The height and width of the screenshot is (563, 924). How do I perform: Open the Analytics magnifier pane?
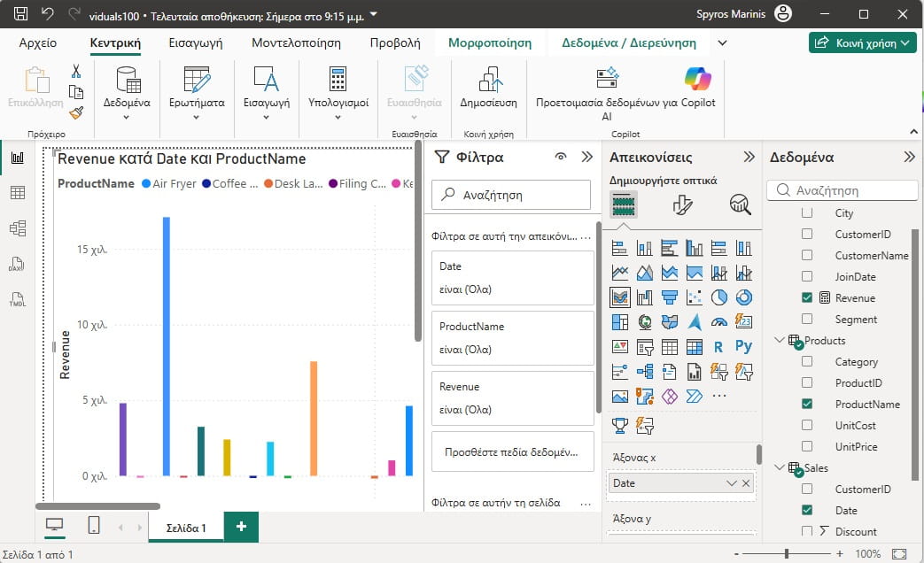point(740,205)
